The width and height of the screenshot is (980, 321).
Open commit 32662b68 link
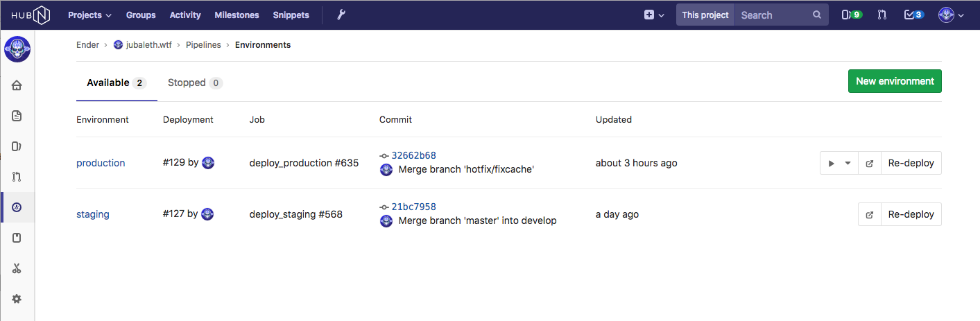(x=413, y=155)
